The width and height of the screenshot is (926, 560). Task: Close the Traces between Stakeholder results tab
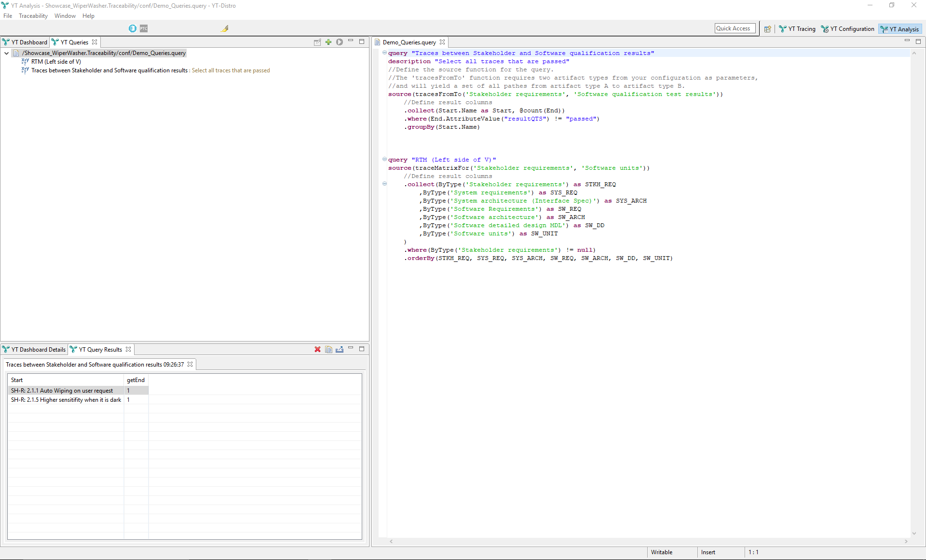coord(190,364)
